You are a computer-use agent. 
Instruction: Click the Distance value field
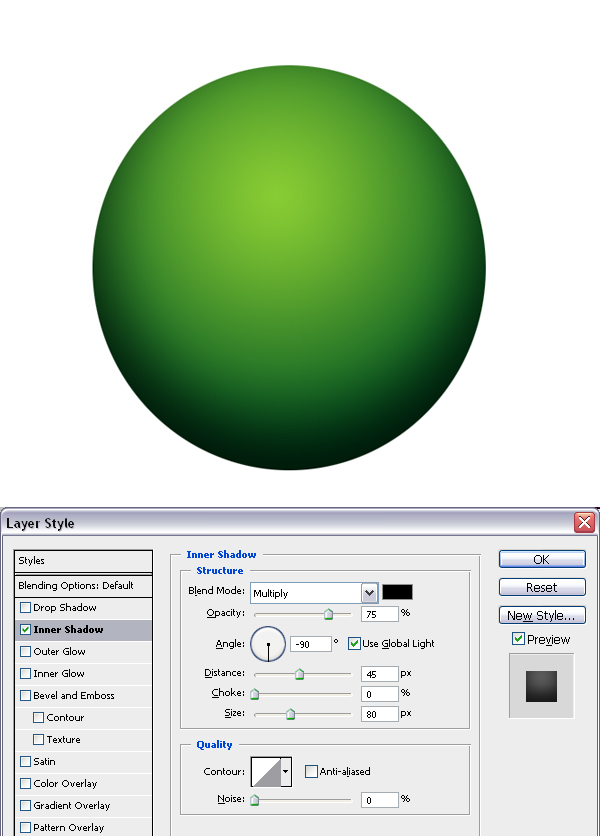(379, 674)
